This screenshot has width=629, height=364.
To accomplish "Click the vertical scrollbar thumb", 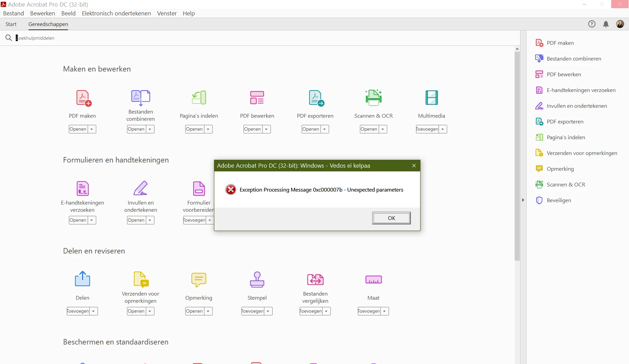I will point(517,156).
